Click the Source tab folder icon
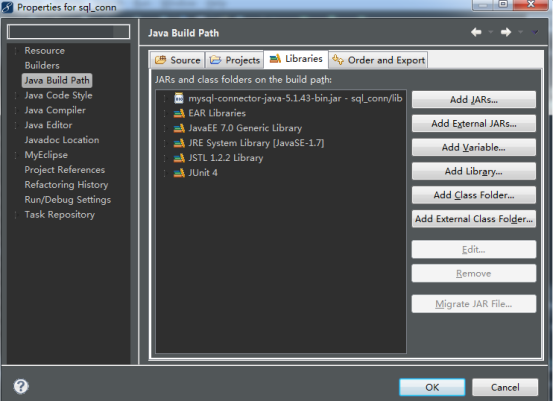Viewport: 554px width, 402px height. coord(160,60)
